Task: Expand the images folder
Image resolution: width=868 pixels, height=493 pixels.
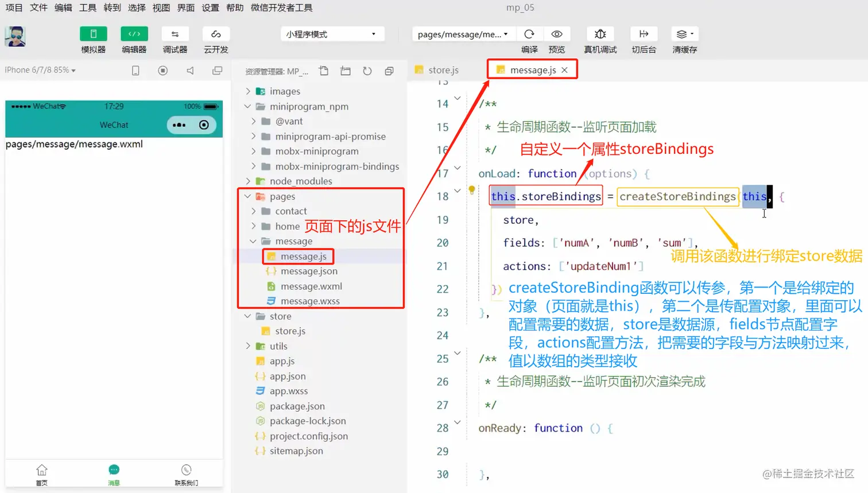Action: tap(248, 91)
